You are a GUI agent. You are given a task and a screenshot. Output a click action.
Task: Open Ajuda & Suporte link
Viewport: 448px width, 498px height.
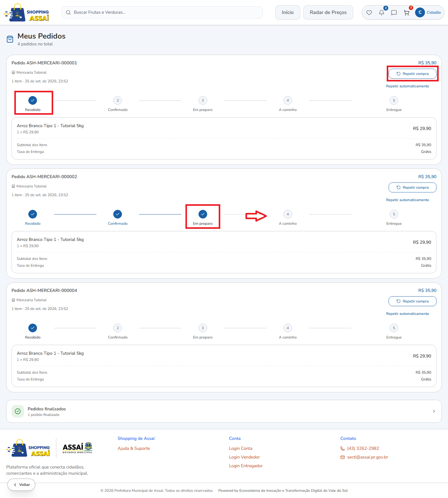(134, 448)
